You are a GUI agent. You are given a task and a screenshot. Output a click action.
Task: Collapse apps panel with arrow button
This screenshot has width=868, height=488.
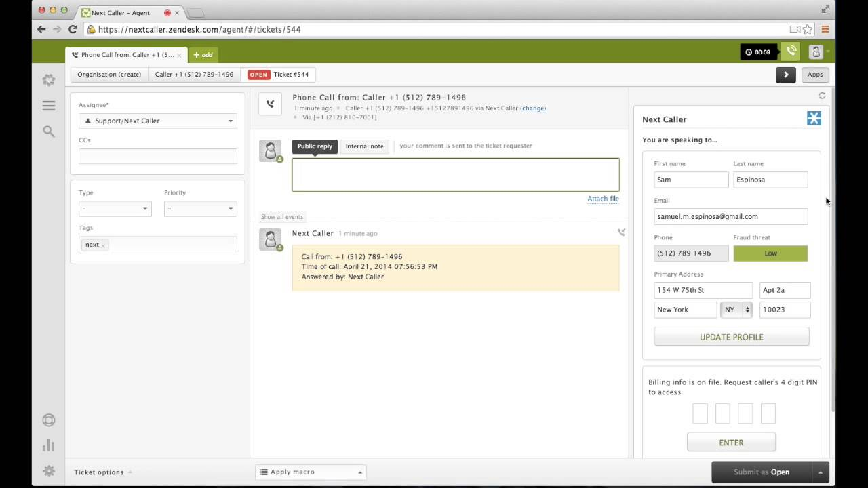click(x=785, y=75)
